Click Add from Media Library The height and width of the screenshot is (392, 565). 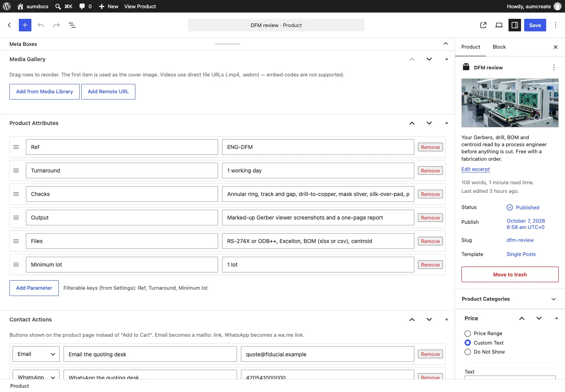(x=44, y=92)
